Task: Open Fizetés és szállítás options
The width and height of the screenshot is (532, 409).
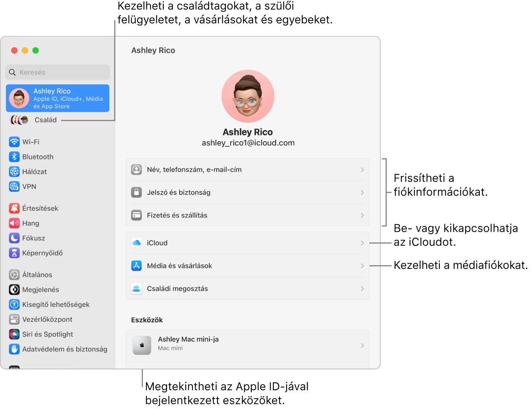Action: (x=247, y=215)
